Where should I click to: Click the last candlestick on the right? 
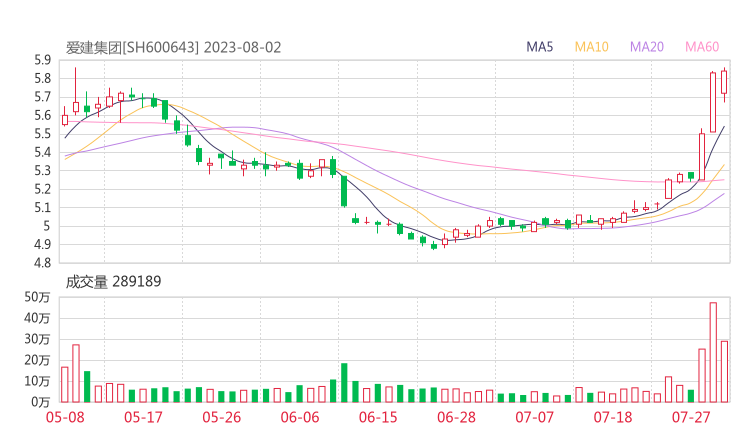click(724, 84)
